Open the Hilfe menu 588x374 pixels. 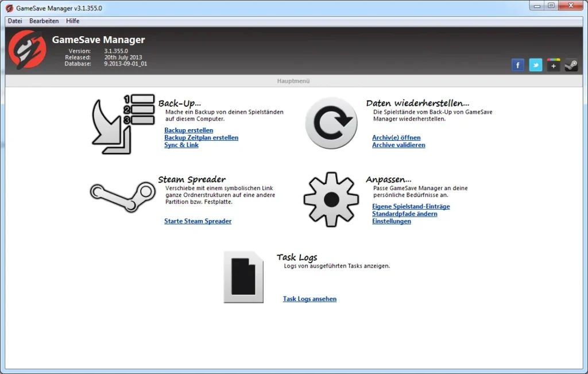pos(73,21)
